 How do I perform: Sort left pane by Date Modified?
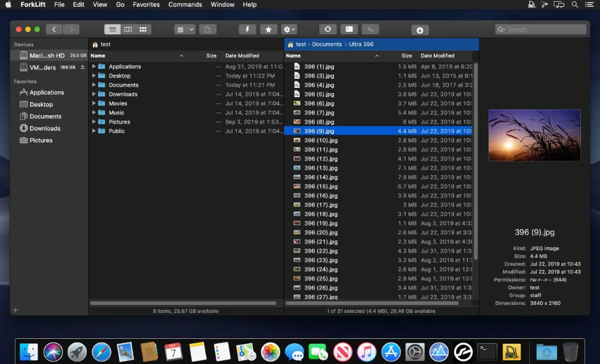[x=252, y=55]
